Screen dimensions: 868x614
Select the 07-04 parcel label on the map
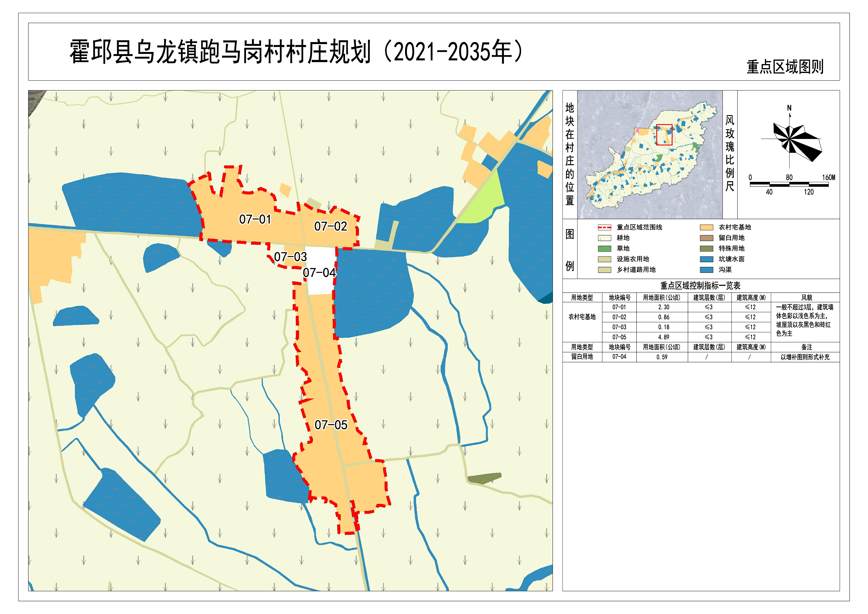click(x=319, y=272)
